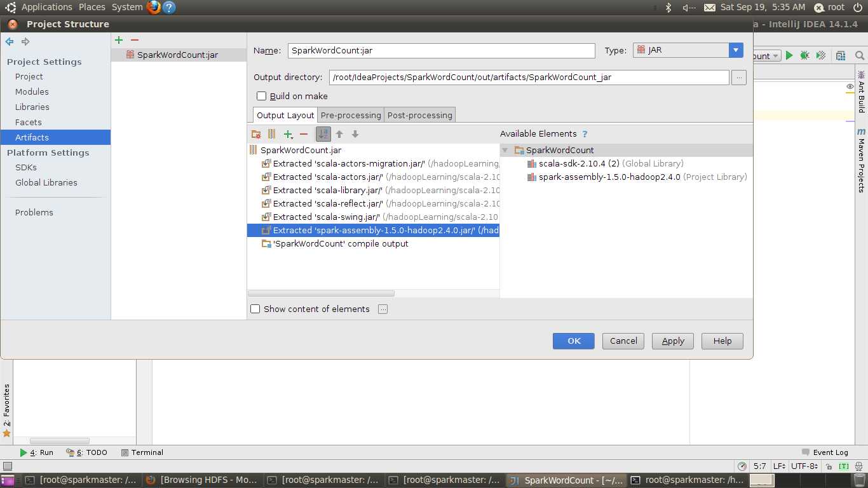
Task: Click the power icon in the top panel
Action: [x=858, y=8]
